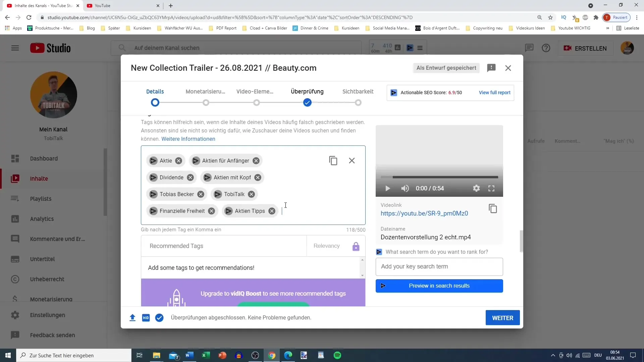Click the flag/report icon next to draft
This screenshot has height=362, width=644.
point(491,68)
